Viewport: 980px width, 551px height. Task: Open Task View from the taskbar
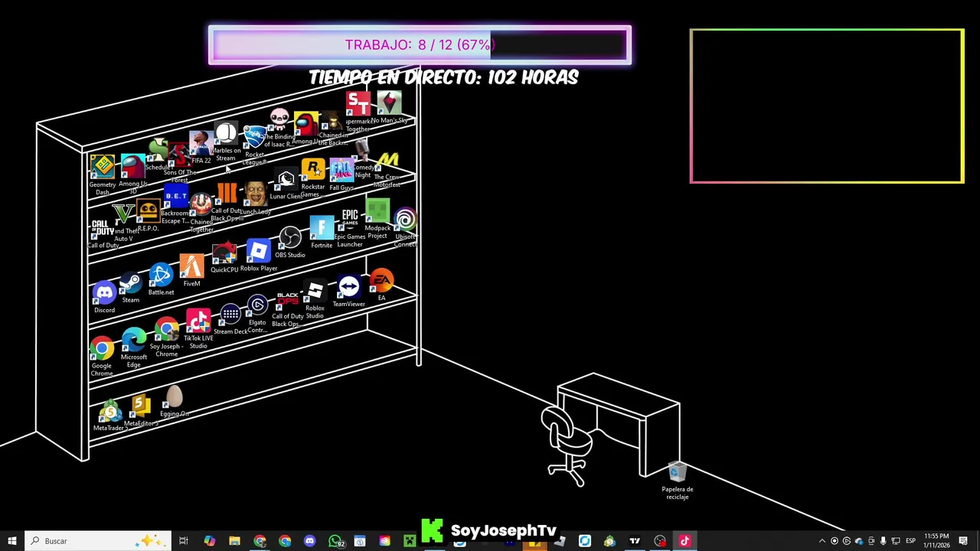coord(184,541)
